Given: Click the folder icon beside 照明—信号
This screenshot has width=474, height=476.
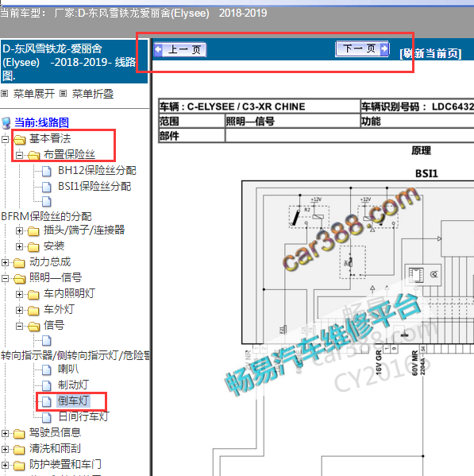Looking at the screenshot, I should pos(19,278).
